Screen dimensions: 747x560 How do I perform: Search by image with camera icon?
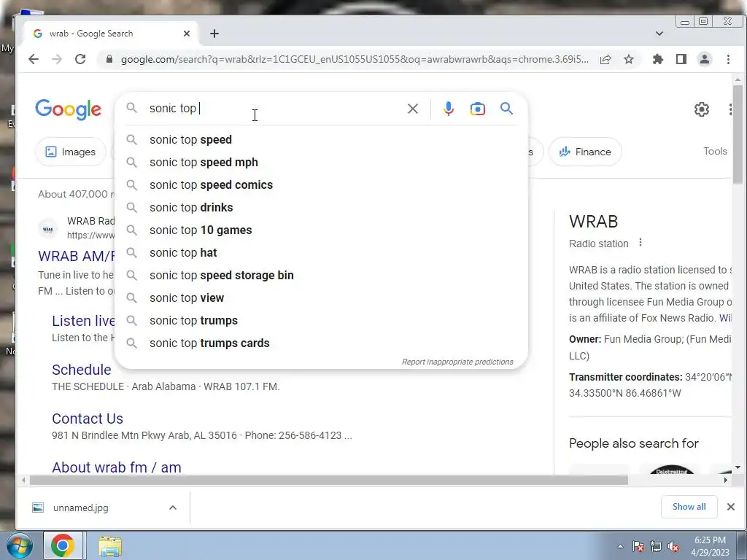point(477,109)
